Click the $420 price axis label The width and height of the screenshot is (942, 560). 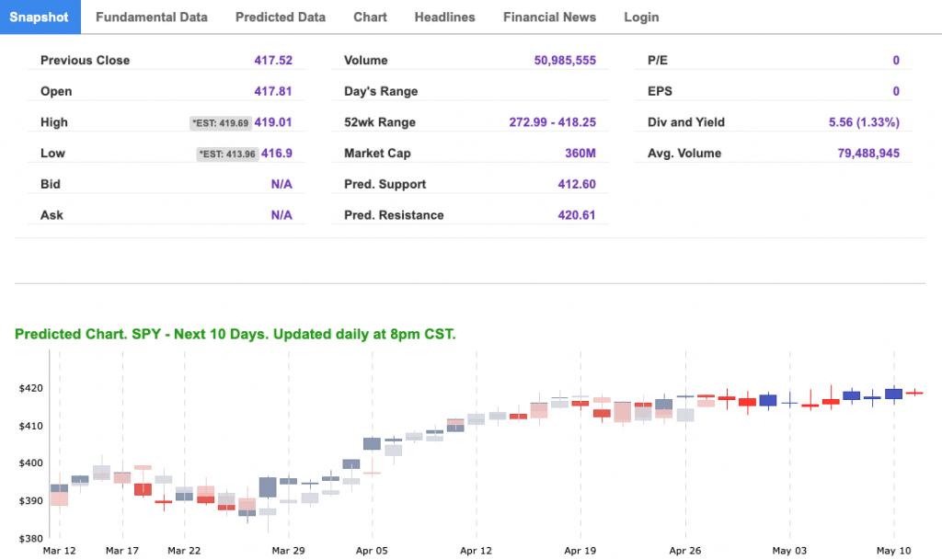30,389
